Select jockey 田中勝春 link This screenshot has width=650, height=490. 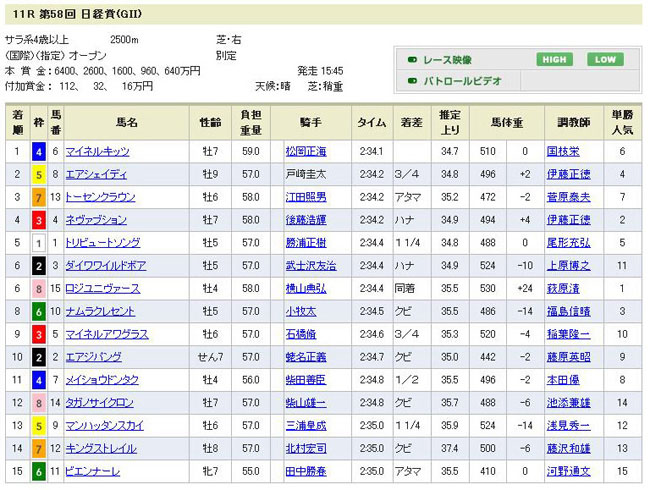coord(305,471)
